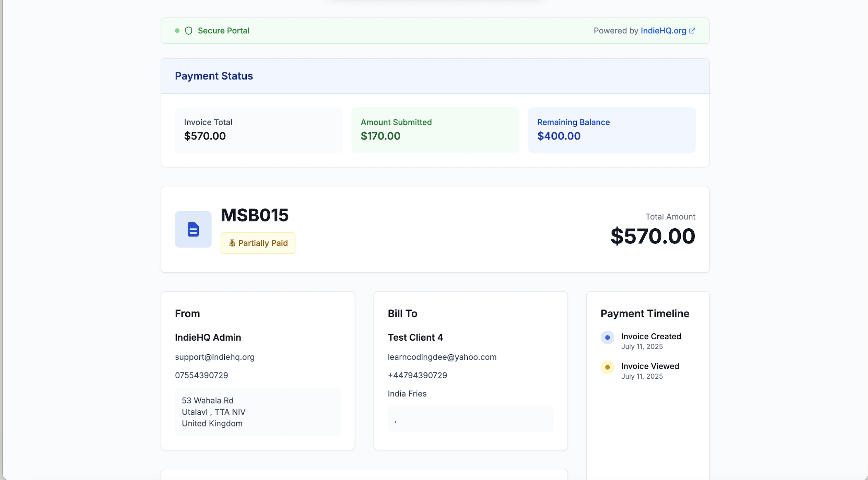Click the July 11, 2025 date under Invoice Viewed
This screenshot has width=868, height=480.
[642, 377]
